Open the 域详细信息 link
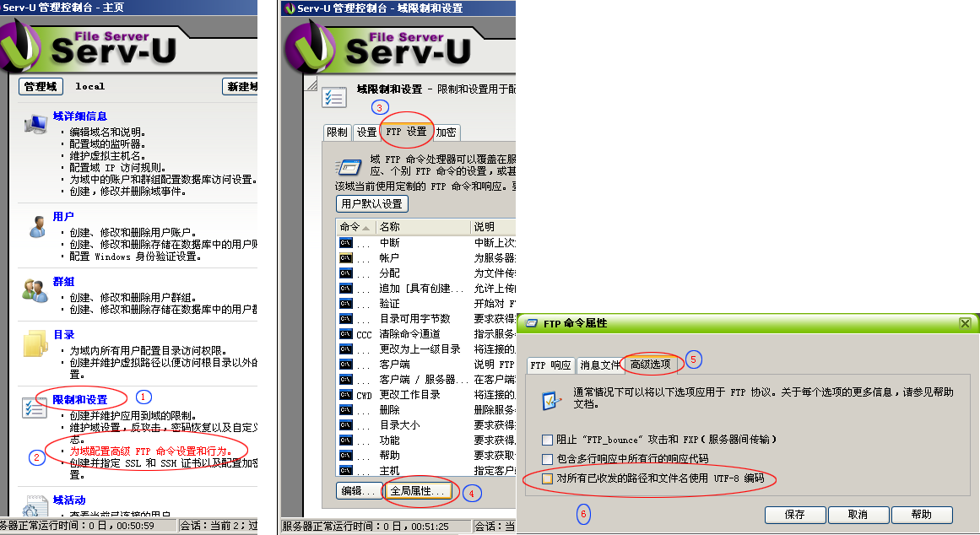The height and width of the screenshot is (535, 980). 80,116
